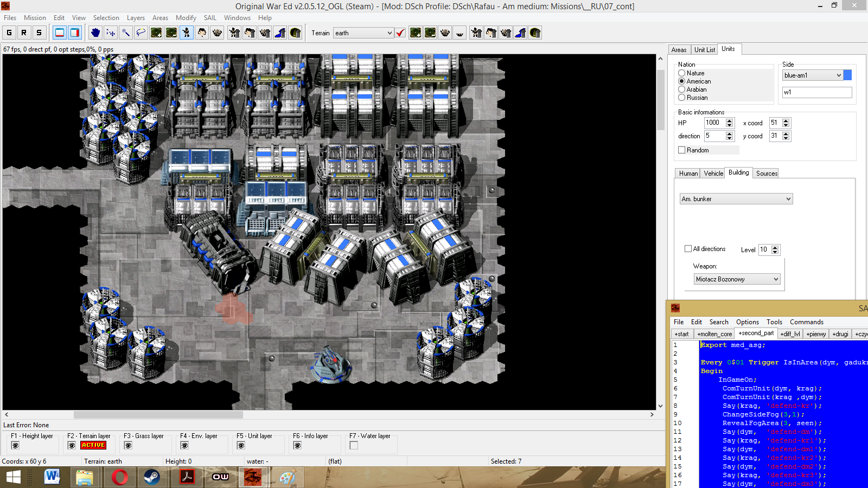Switch to the Unit List tab

click(705, 50)
